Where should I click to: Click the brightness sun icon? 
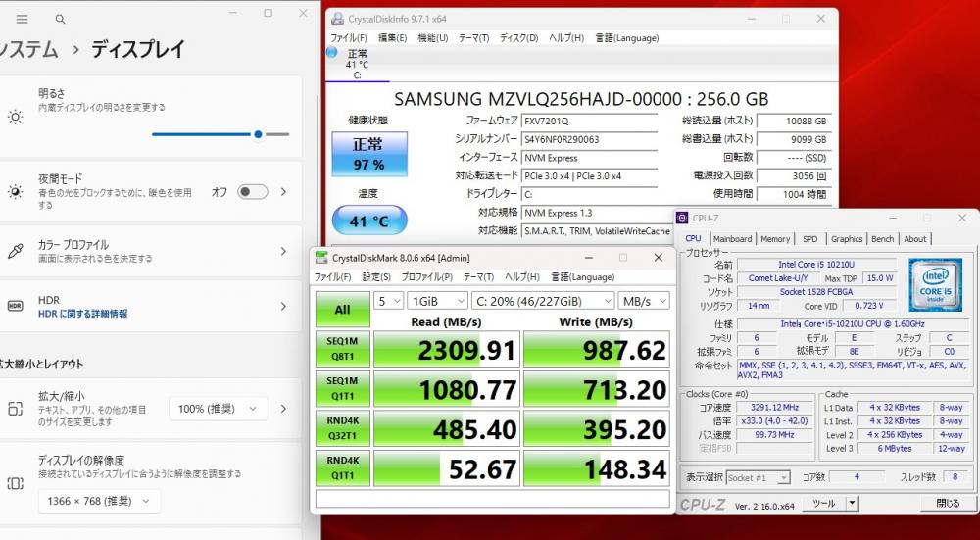[15, 117]
